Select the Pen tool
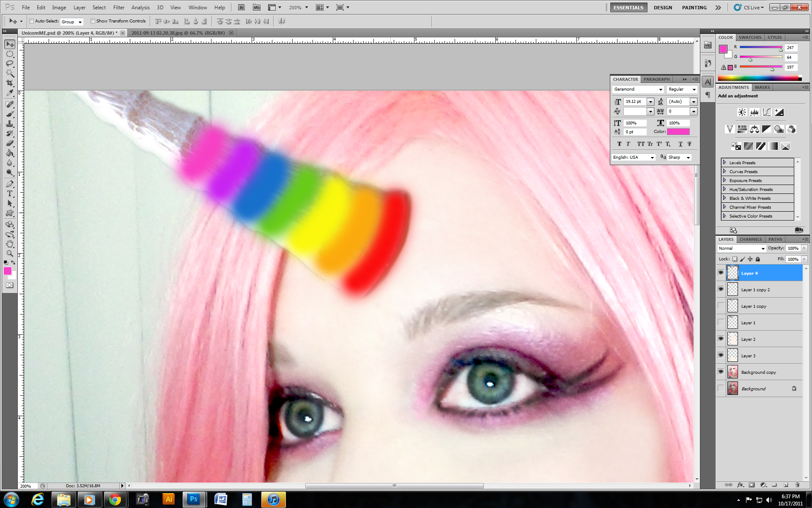 pos(10,184)
